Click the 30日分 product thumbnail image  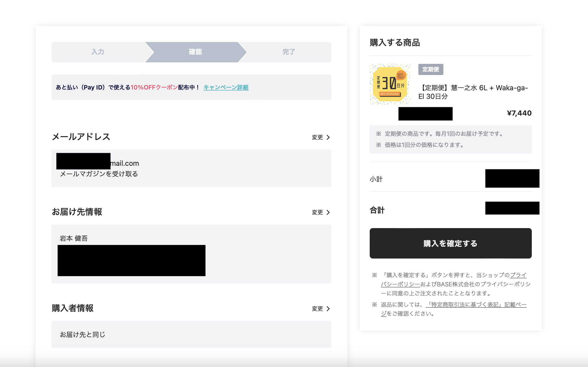click(x=390, y=84)
